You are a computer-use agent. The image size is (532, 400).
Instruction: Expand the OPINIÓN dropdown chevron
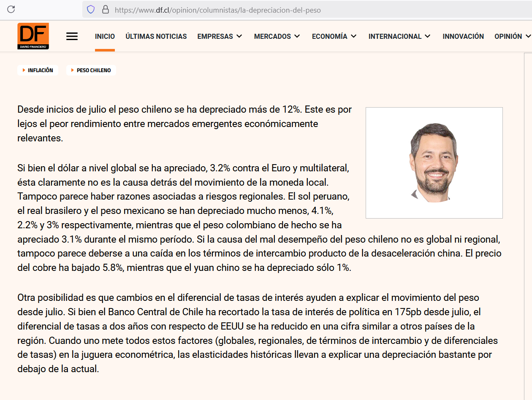(528, 36)
